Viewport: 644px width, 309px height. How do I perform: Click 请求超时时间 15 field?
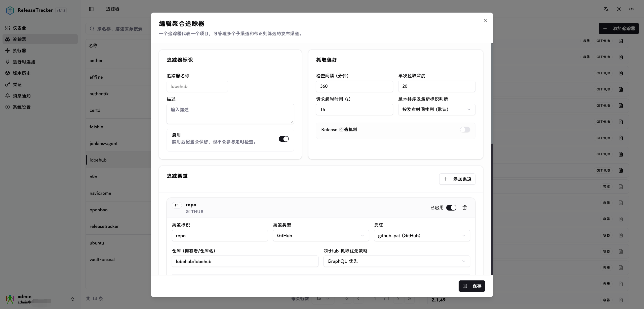coord(354,110)
